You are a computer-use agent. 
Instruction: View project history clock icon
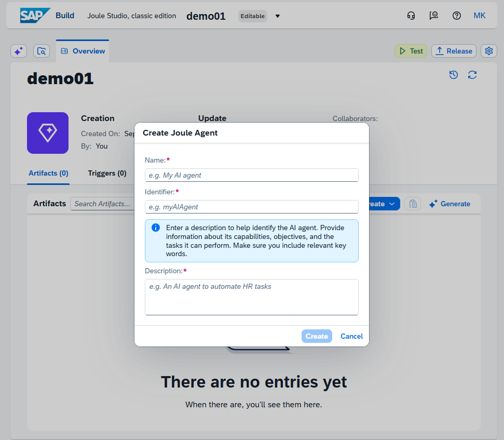click(x=454, y=75)
